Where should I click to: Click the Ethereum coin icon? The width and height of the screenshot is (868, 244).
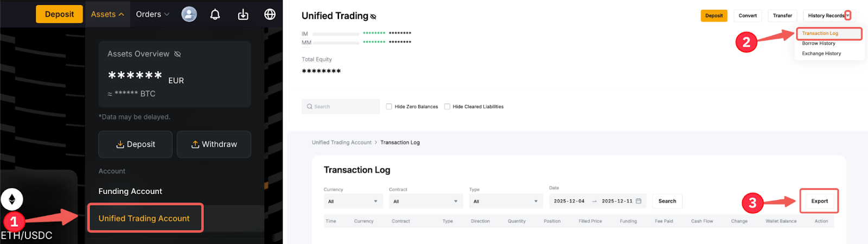12,199
